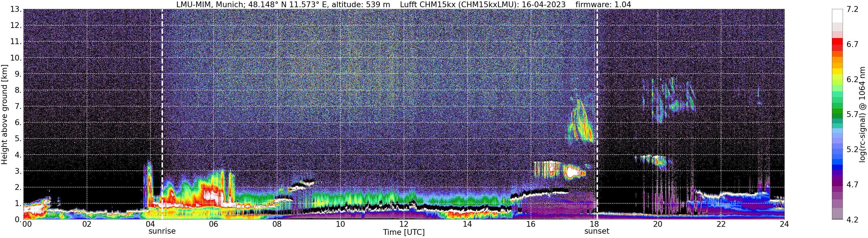868x238 pixels.
Task: Click the '7.' tick on height axis
Action: [x=18, y=106]
